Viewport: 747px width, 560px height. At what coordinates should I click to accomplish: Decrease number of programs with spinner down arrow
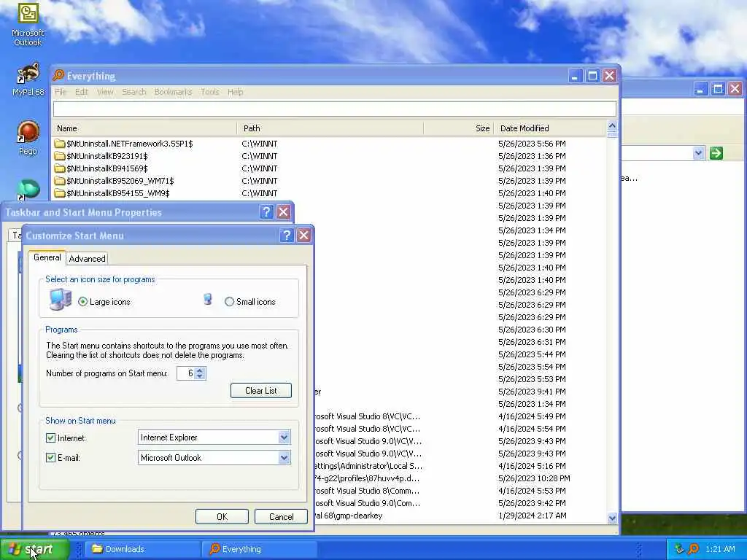tap(200, 376)
